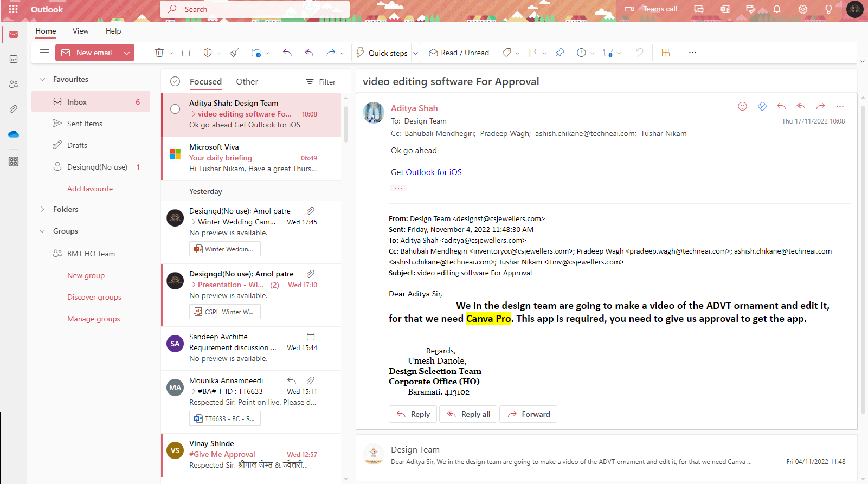Switch to the Home tab

click(x=46, y=31)
